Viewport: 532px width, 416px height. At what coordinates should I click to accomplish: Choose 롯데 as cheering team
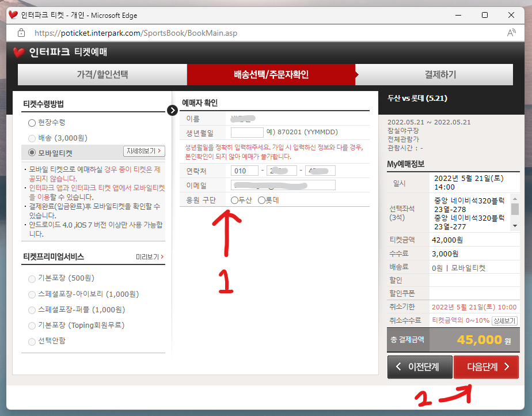pos(261,201)
